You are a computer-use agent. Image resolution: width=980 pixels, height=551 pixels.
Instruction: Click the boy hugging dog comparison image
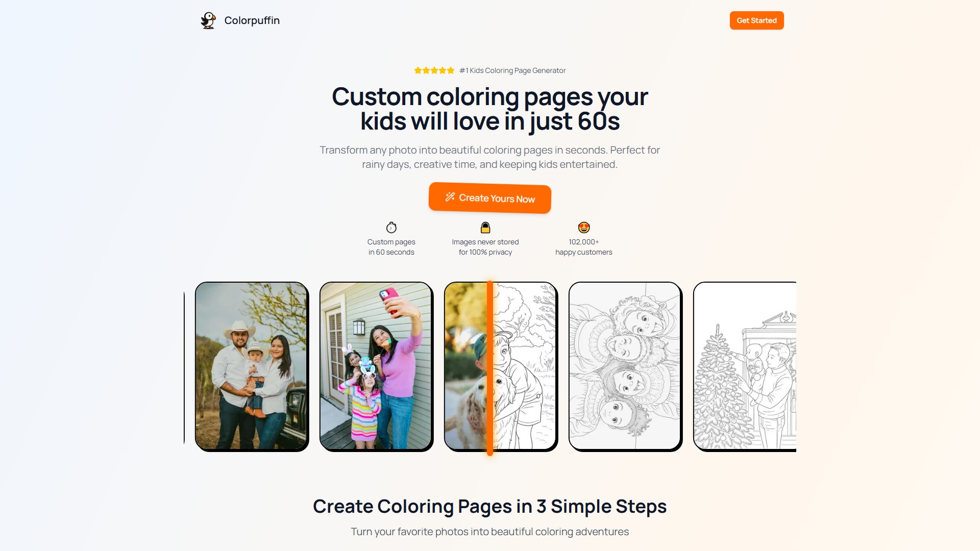click(x=501, y=366)
